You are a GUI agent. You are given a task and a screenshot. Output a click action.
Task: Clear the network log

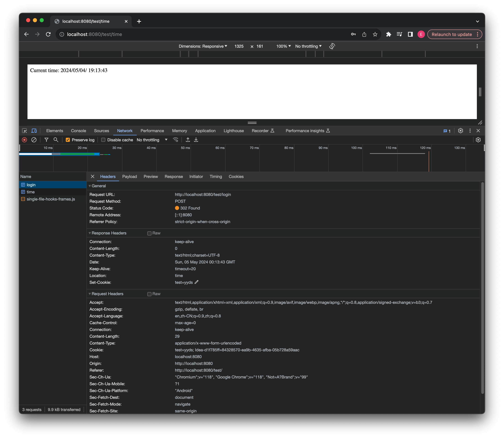point(34,140)
